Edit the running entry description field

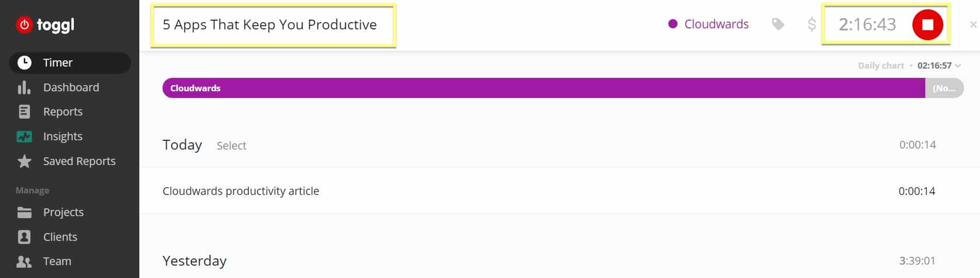click(273, 25)
